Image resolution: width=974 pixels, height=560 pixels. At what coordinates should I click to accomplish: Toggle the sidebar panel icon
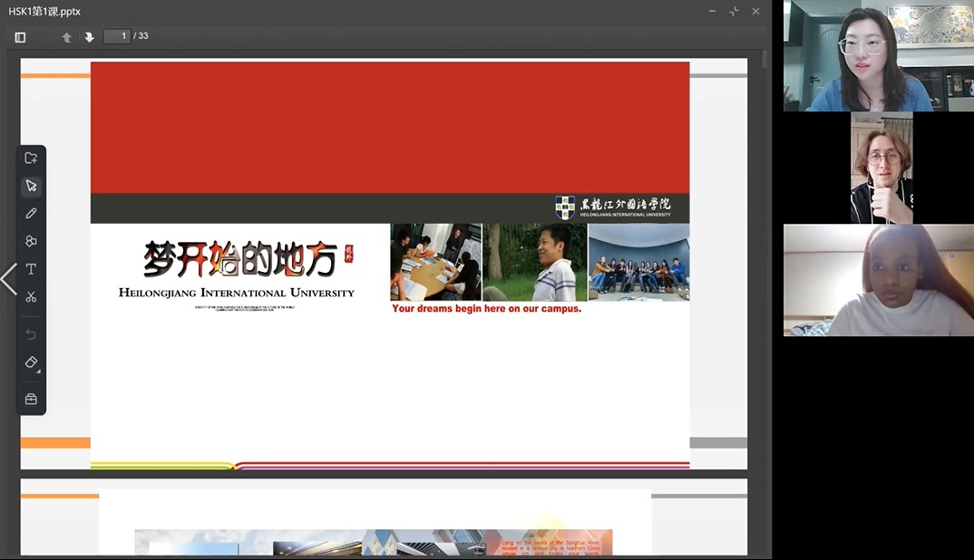click(x=21, y=37)
